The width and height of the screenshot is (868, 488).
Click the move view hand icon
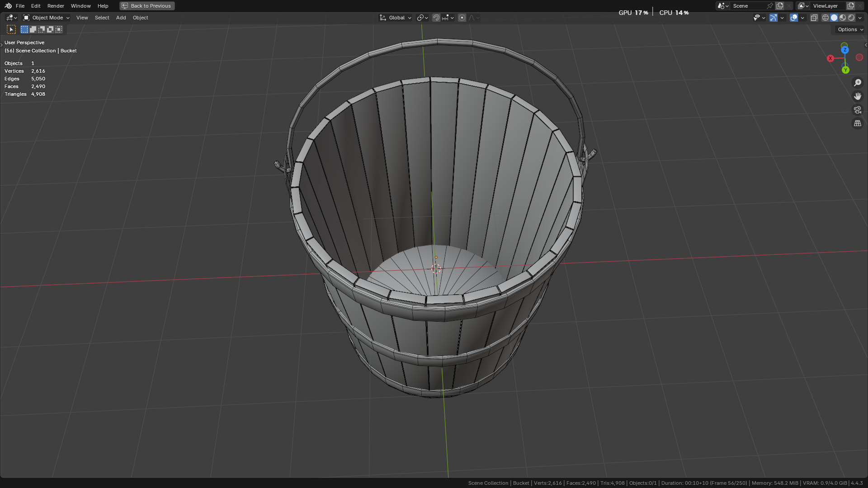[858, 96]
